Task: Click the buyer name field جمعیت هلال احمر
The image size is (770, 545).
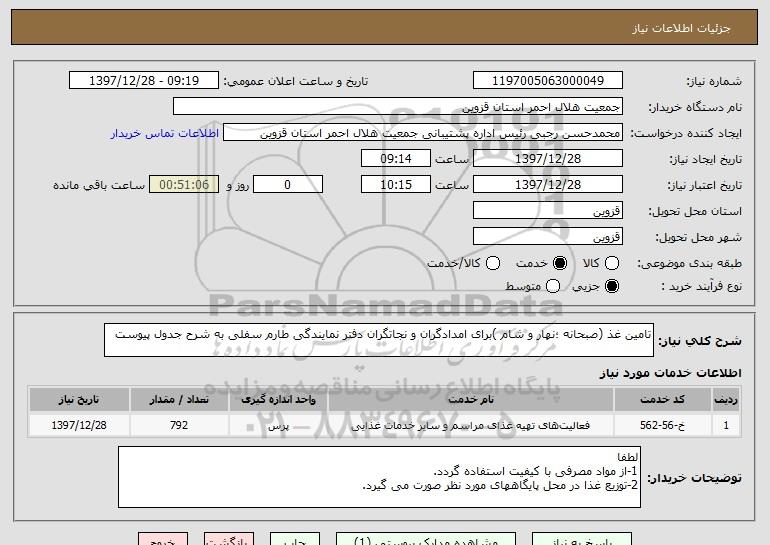Action: coord(398,107)
